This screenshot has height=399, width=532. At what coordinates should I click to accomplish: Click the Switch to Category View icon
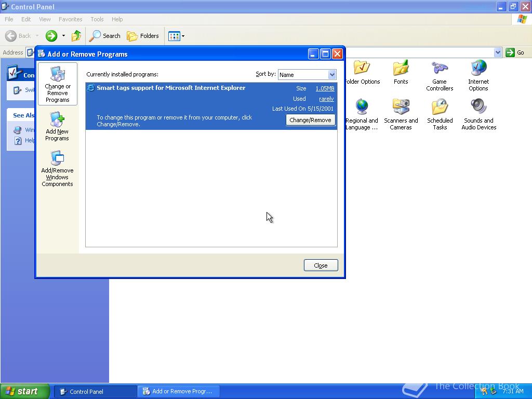pos(17,90)
